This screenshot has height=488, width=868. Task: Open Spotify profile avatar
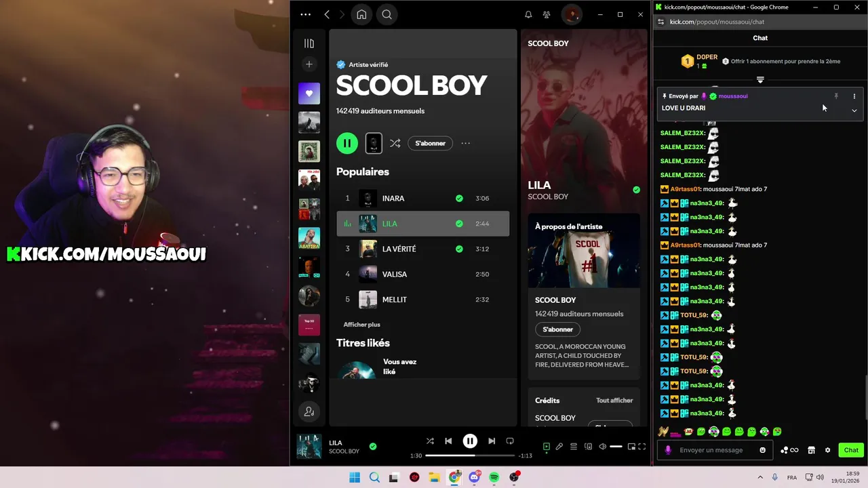pyautogui.click(x=572, y=14)
